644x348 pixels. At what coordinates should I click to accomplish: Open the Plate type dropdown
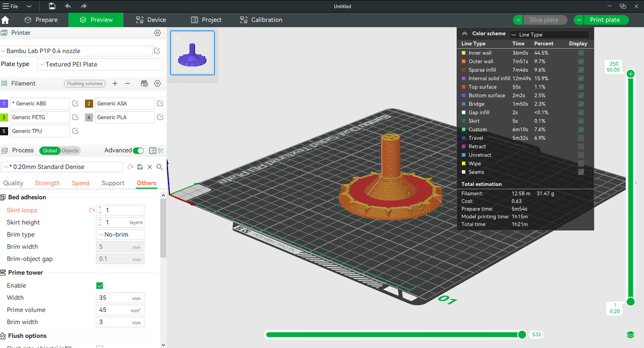100,64
